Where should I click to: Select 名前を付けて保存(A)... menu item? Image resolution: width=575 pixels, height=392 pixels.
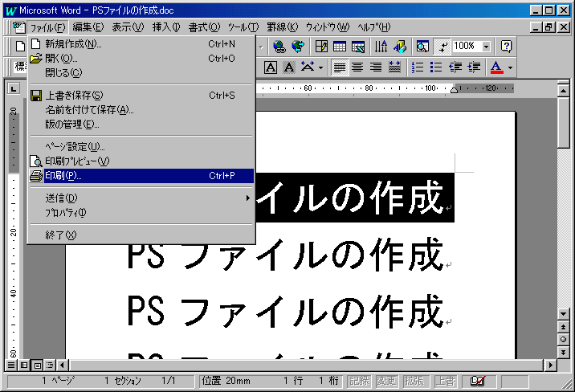(141, 109)
